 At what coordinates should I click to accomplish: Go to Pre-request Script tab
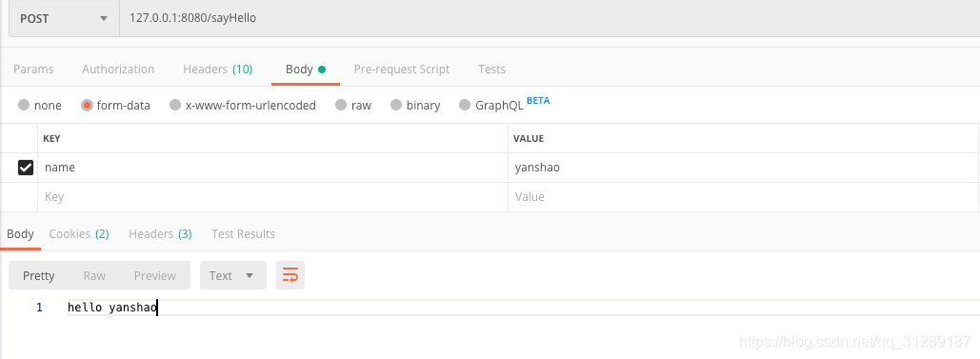[401, 70]
